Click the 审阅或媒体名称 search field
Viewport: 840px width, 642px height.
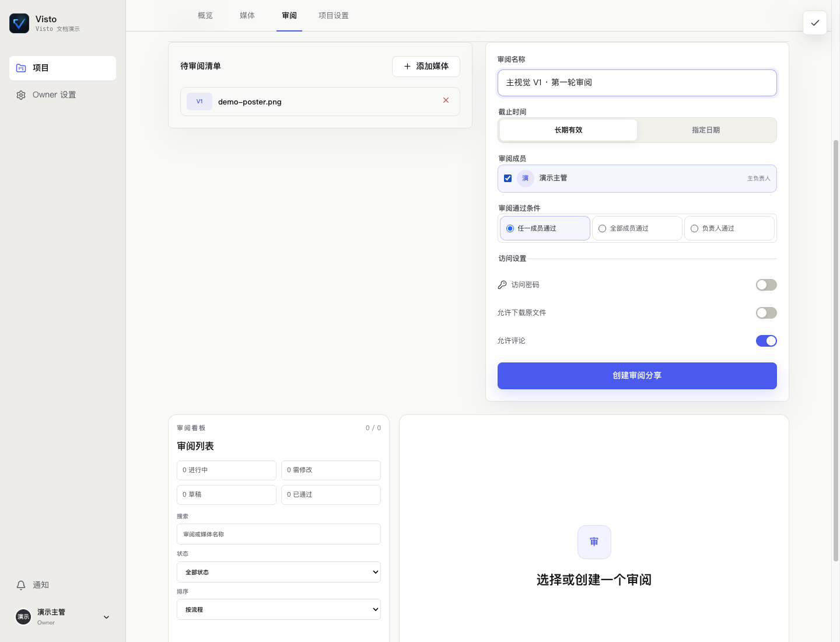[x=279, y=534]
